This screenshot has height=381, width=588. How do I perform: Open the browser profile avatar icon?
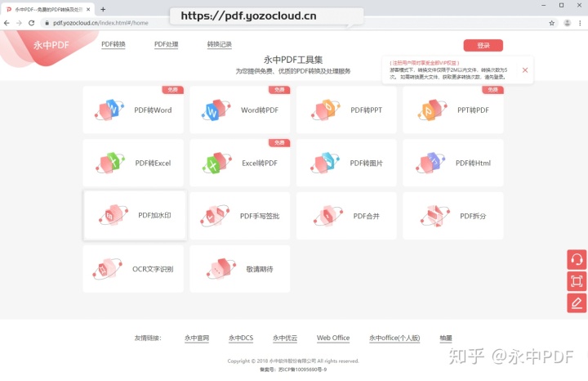568,23
